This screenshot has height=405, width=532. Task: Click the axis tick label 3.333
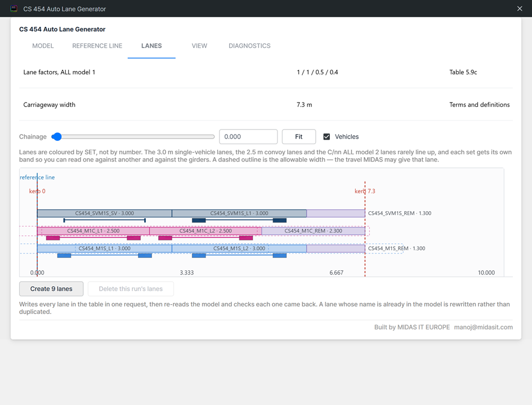186,273
